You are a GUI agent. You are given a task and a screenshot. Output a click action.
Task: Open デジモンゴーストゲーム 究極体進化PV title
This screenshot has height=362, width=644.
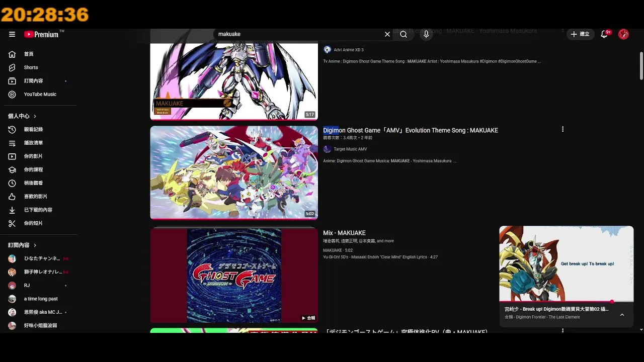point(407,331)
